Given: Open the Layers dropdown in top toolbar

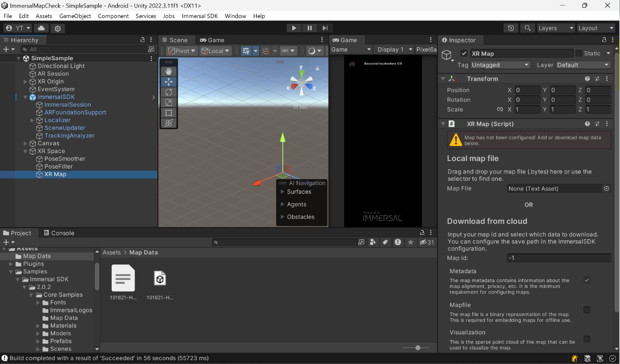Looking at the screenshot, I should pos(555,28).
